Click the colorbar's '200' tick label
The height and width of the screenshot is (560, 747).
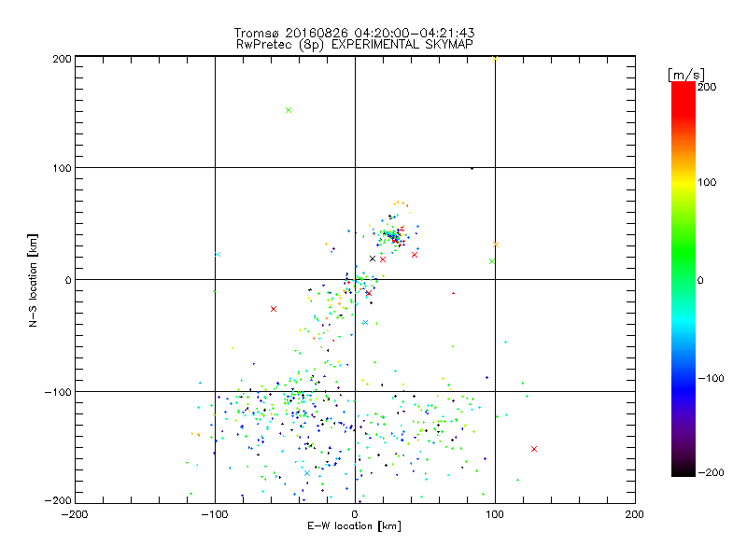707,87
